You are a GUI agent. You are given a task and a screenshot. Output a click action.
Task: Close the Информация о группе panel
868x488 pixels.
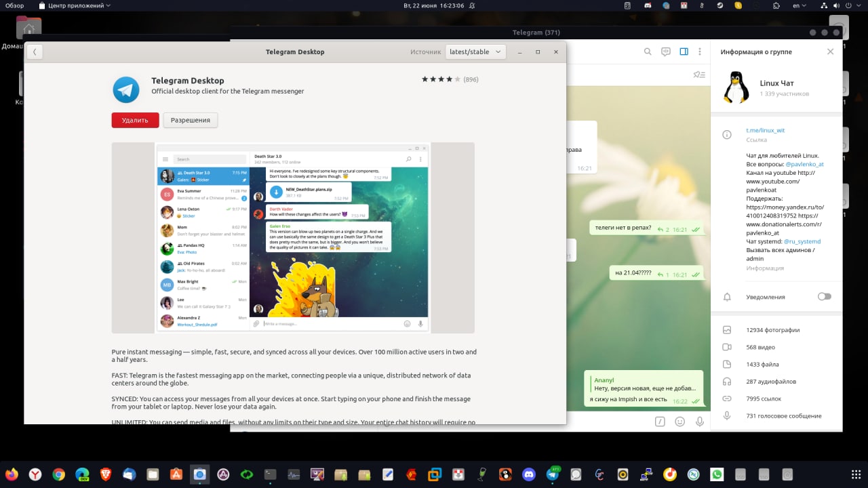point(830,52)
